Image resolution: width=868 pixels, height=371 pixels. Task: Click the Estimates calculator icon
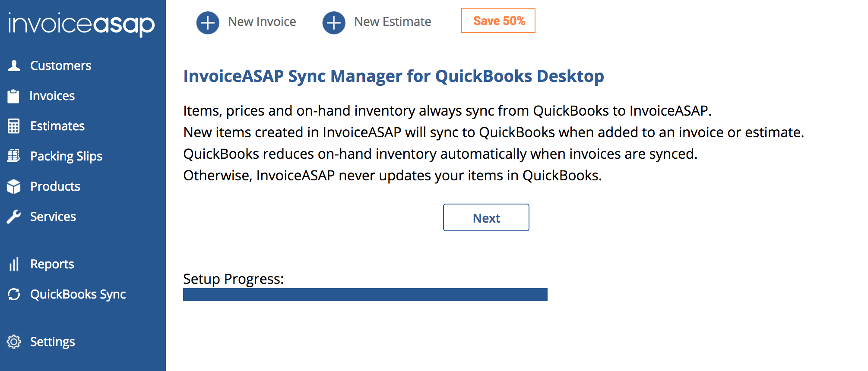(x=14, y=126)
